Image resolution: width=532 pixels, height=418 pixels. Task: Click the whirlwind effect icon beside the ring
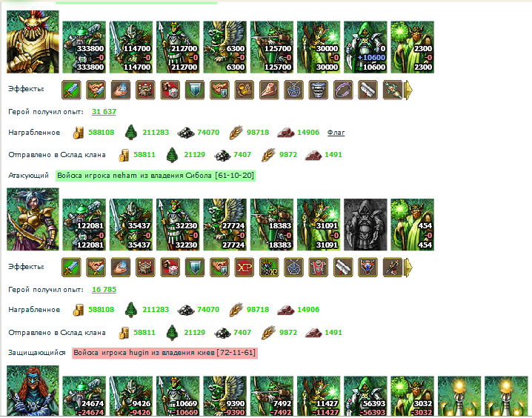coord(319,90)
